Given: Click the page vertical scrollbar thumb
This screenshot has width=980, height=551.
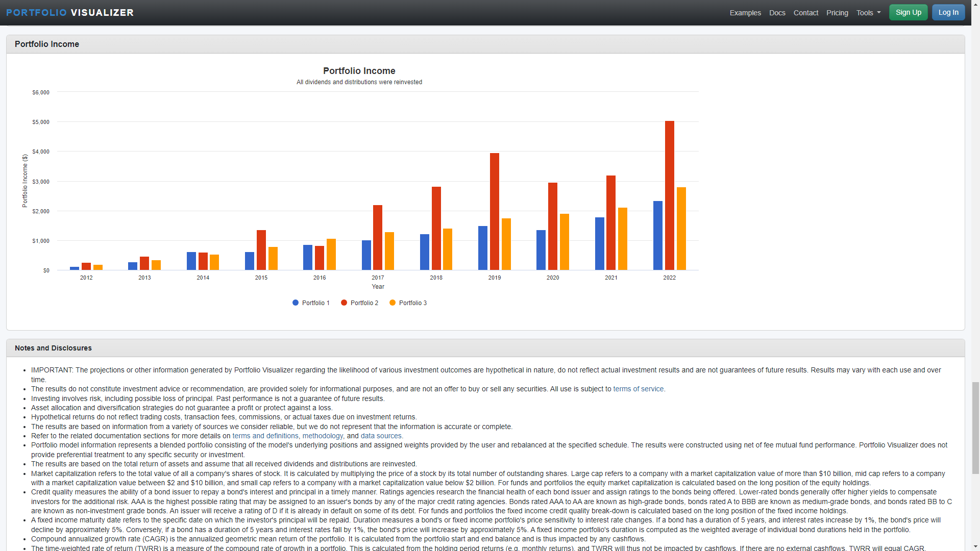Looking at the screenshot, I should click(x=975, y=428).
